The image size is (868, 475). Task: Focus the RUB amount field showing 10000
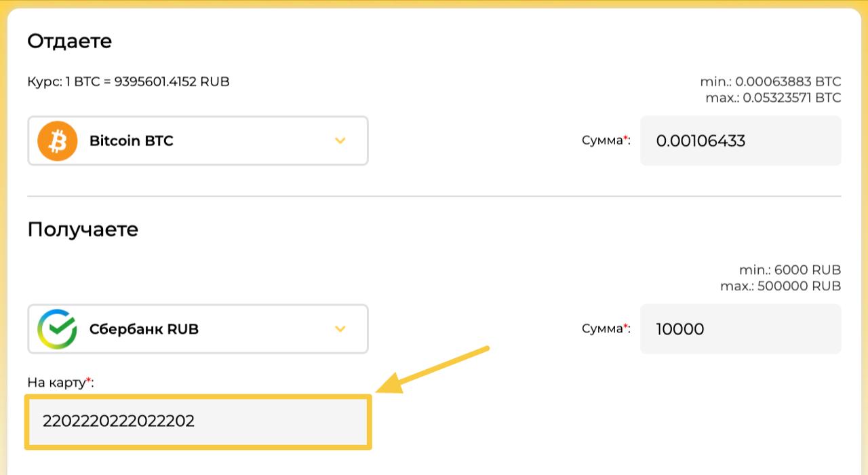[740, 329]
